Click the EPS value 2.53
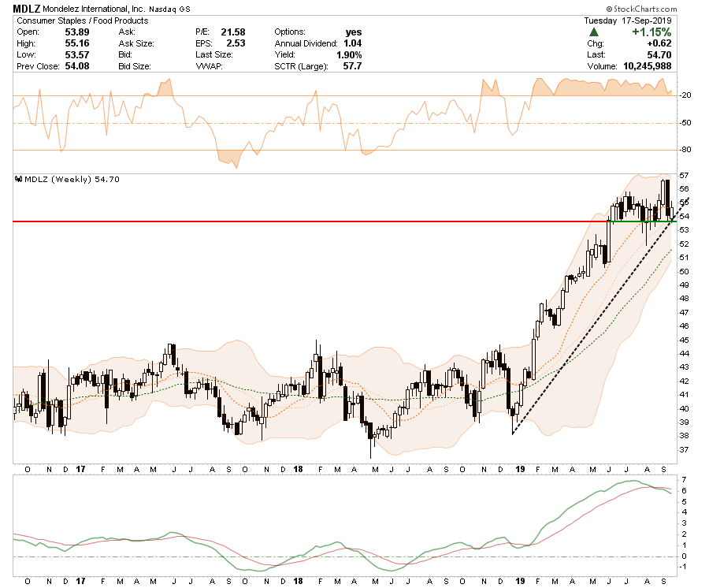The height and width of the screenshot is (588, 709). coord(236,43)
